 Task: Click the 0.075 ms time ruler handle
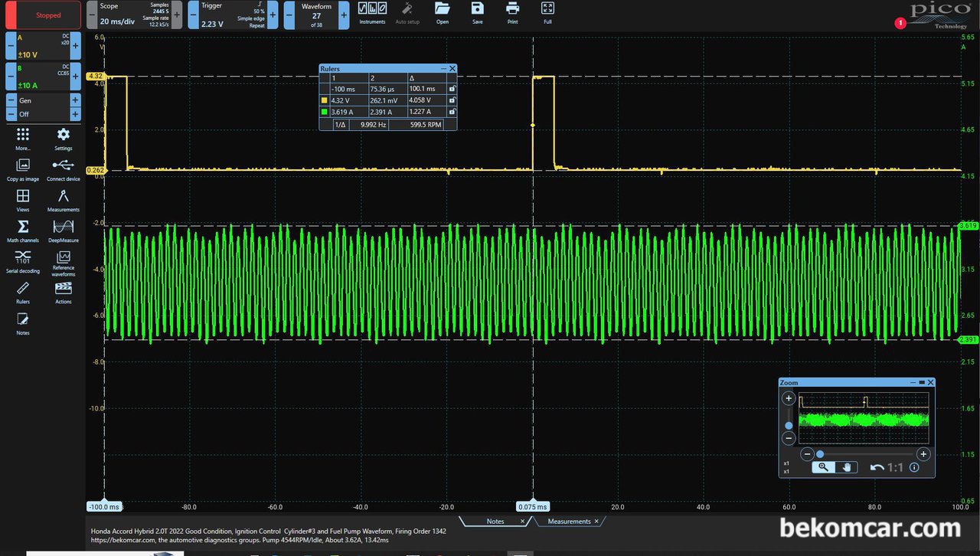[x=533, y=507]
